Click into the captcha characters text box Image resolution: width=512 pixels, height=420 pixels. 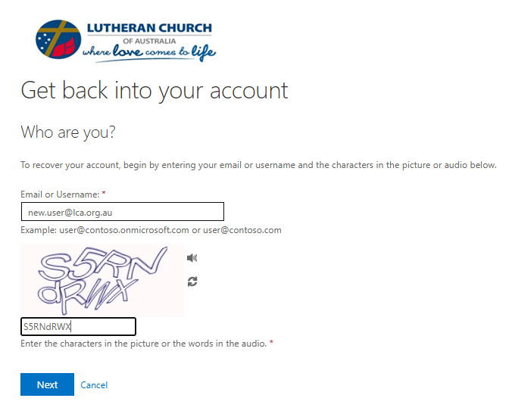[x=78, y=327]
